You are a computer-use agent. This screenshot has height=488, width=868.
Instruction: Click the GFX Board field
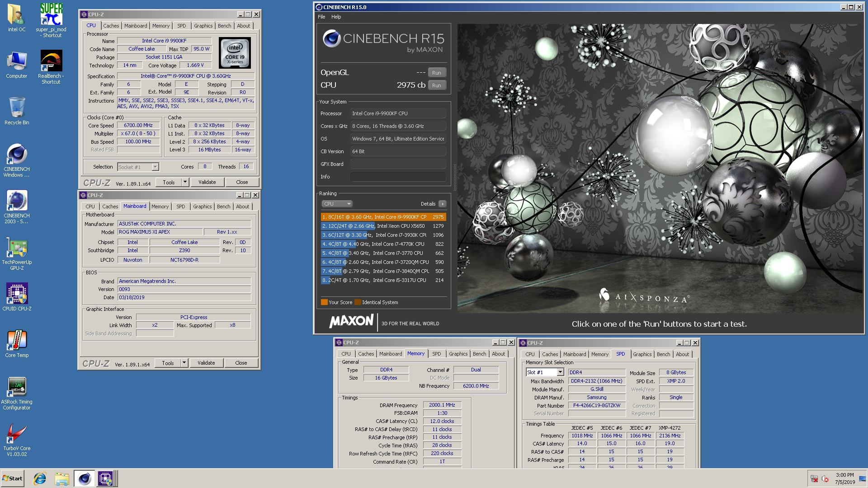(x=398, y=164)
